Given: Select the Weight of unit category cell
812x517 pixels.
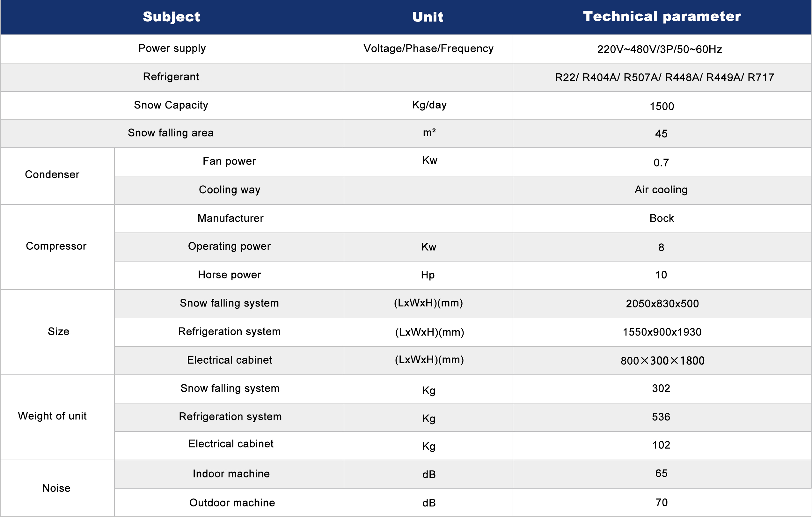Looking at the screenshot, I should 52,416.
